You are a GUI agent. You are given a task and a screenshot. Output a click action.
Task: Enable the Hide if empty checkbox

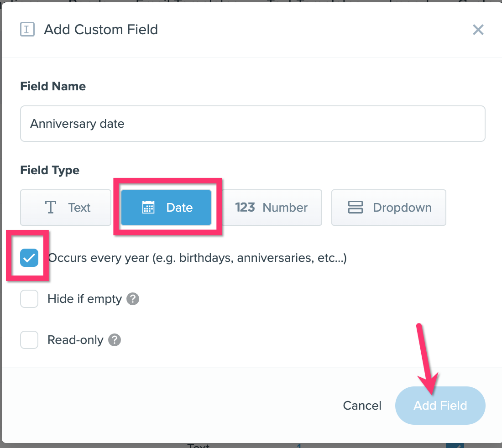tap(29, 299)
